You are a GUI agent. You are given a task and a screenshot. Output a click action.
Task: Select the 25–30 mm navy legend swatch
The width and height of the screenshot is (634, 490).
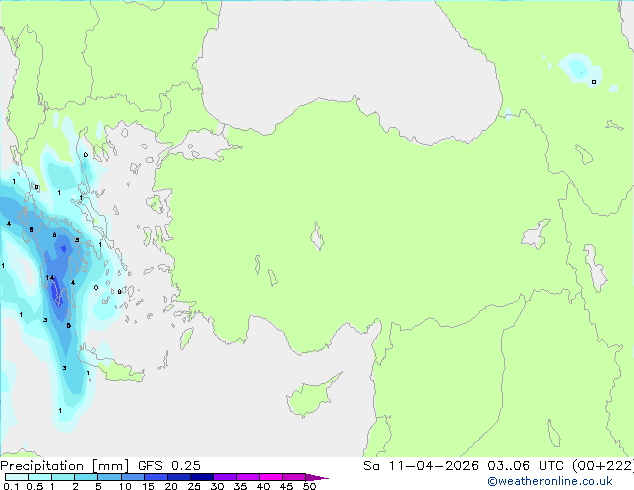pyautogui.click(x=201, y=477)
